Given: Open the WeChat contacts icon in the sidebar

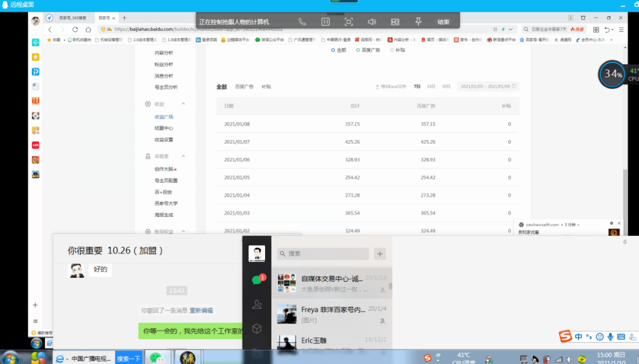Looking at the screenshot, I should click(257, 304).
